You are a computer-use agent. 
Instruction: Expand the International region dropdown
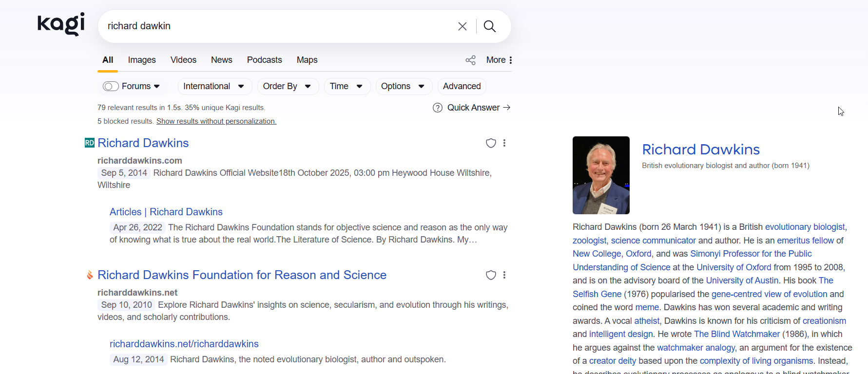[x=214, y=86]
